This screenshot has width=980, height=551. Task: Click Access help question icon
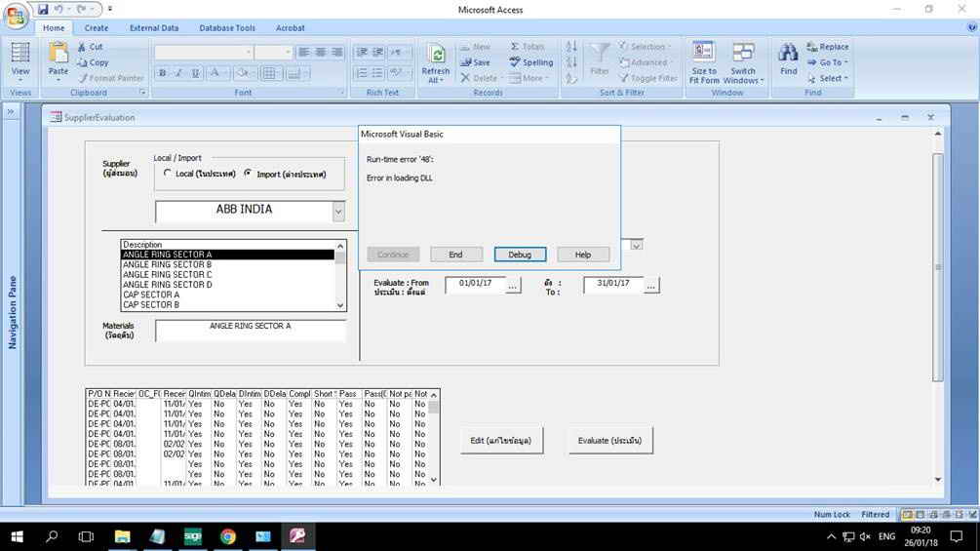972,27
